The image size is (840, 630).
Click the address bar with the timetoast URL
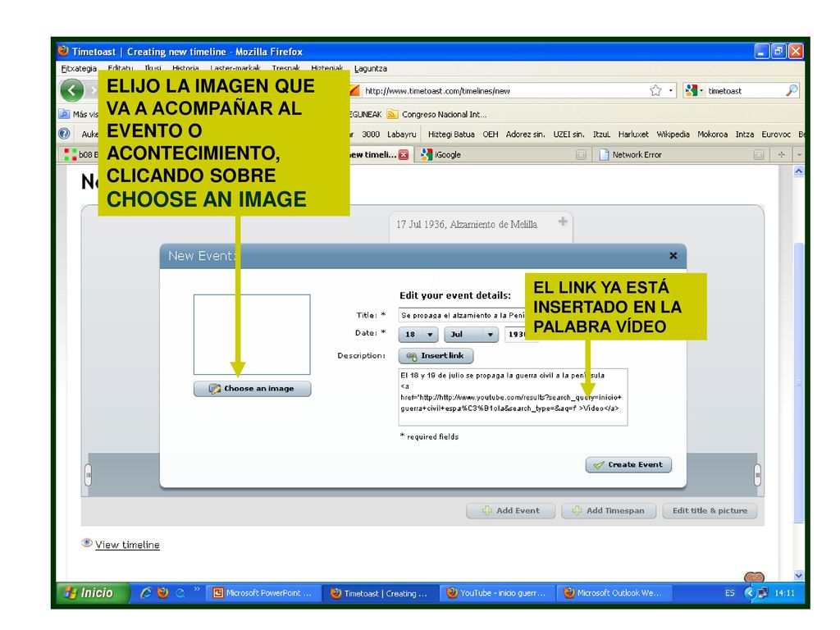coord(504,90)
